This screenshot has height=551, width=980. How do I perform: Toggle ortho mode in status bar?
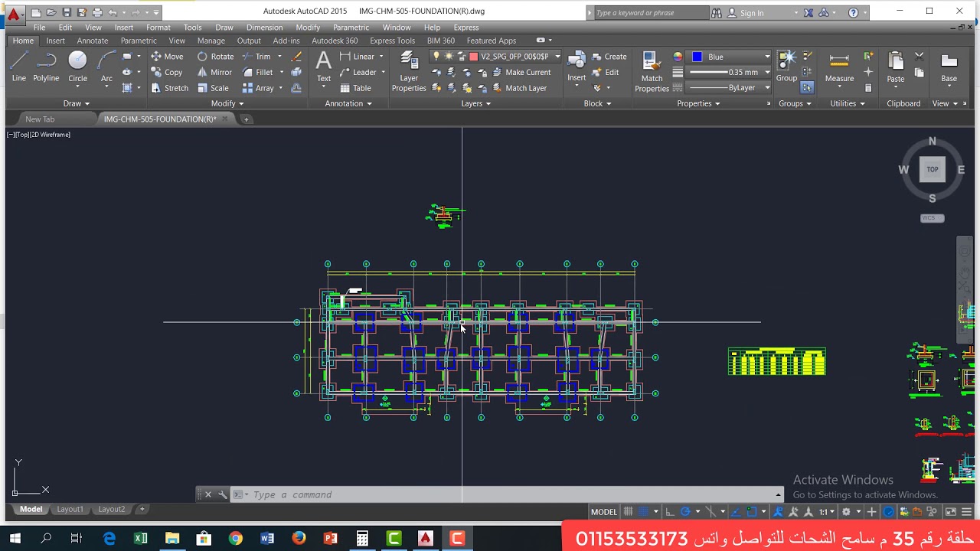(x=670, y=512)
